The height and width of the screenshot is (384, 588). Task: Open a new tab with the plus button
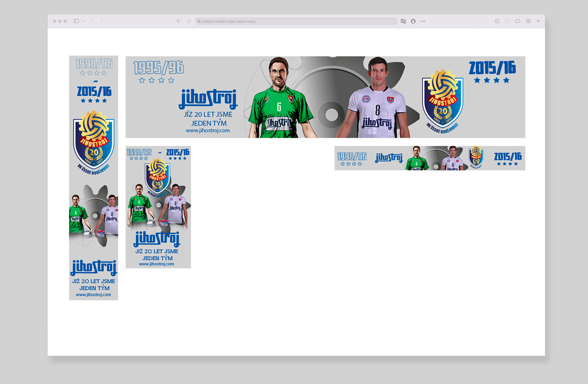tap(538, 21)
